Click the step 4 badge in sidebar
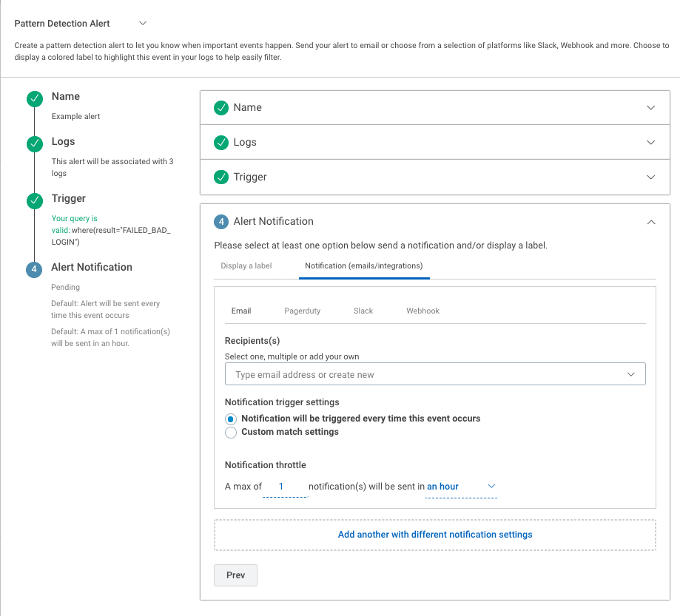680x616 pixels. (34, 270)
